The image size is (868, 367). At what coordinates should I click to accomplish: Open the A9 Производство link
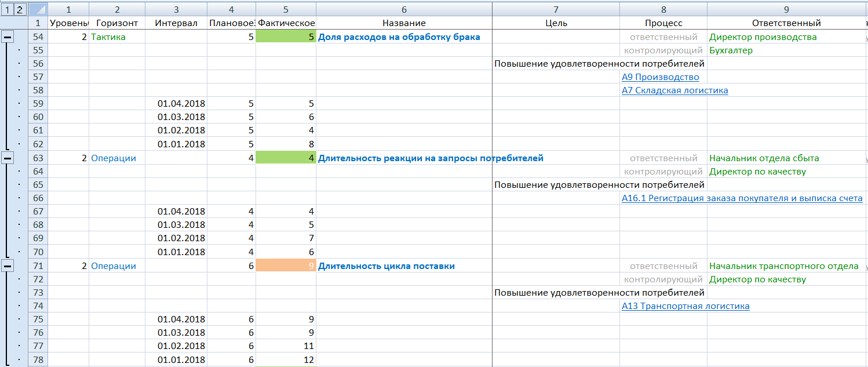(x=660, y=77)
